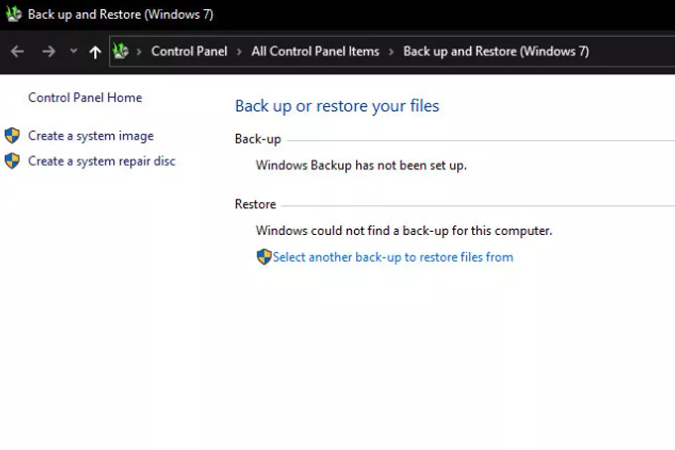Open Create a system image

click(91, 136)
